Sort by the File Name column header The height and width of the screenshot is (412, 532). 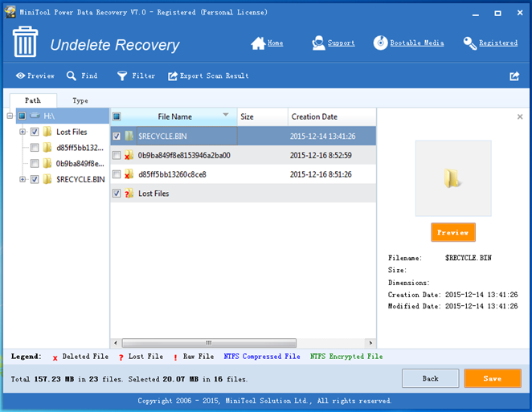(174, 116)
